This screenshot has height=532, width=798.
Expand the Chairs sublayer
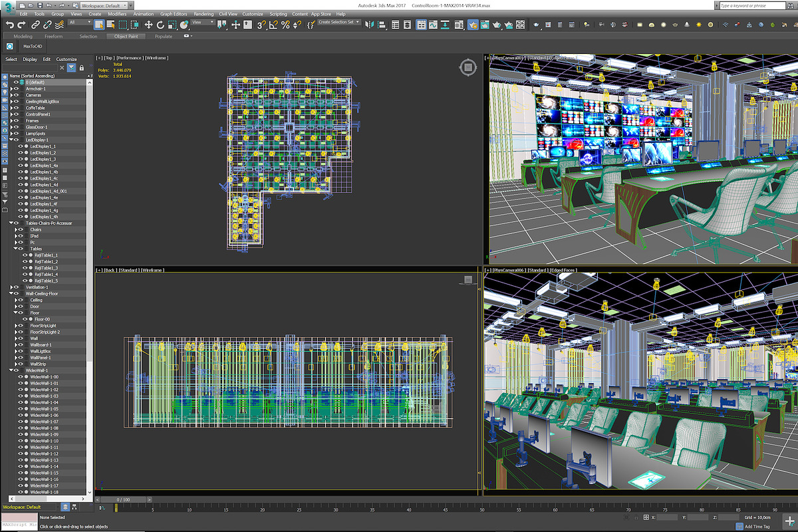click(x=15, y=229)
